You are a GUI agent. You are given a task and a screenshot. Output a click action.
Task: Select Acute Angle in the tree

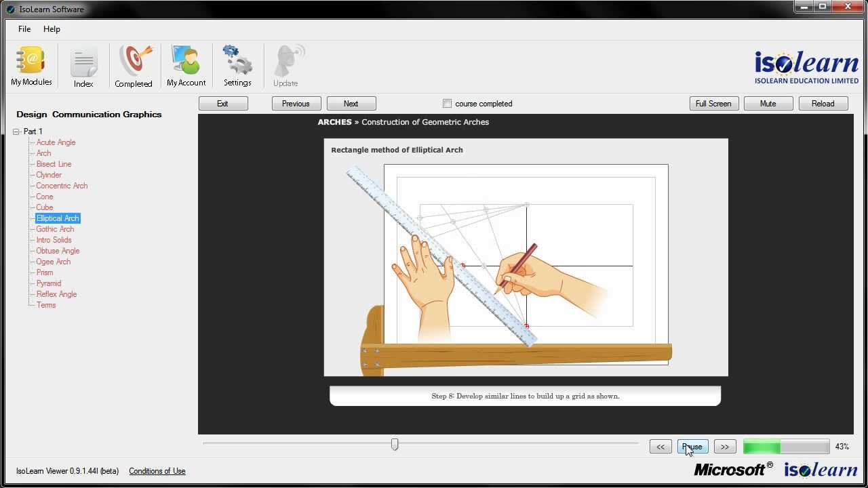56,142
